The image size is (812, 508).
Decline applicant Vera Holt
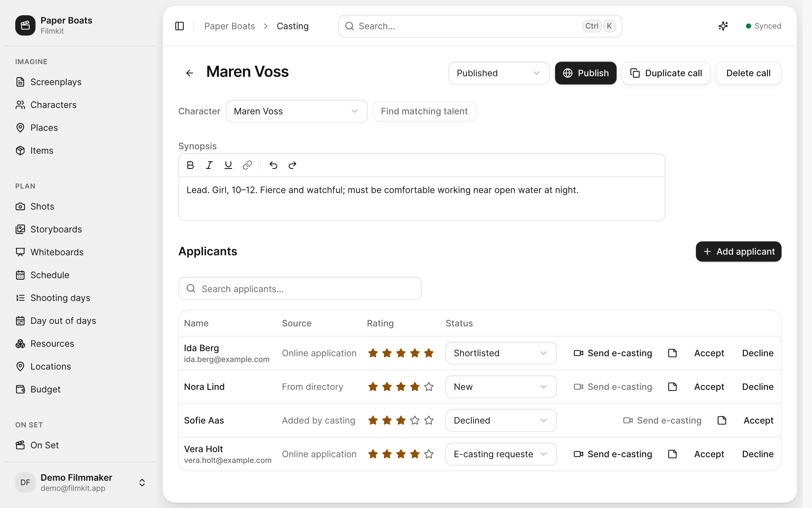pyautogui.click(x=758, y=454)
